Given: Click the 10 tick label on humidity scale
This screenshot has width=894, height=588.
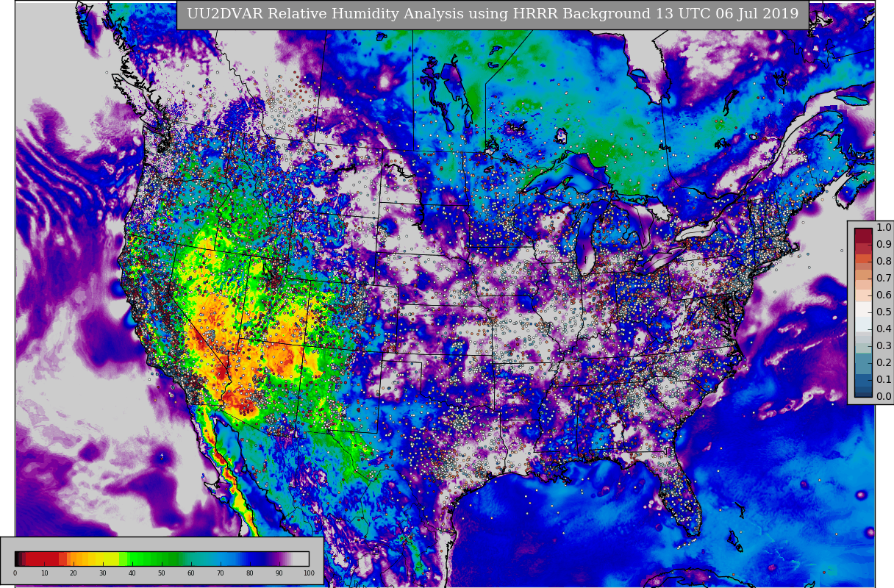Looking at the screenshot, I should (44, 573).
